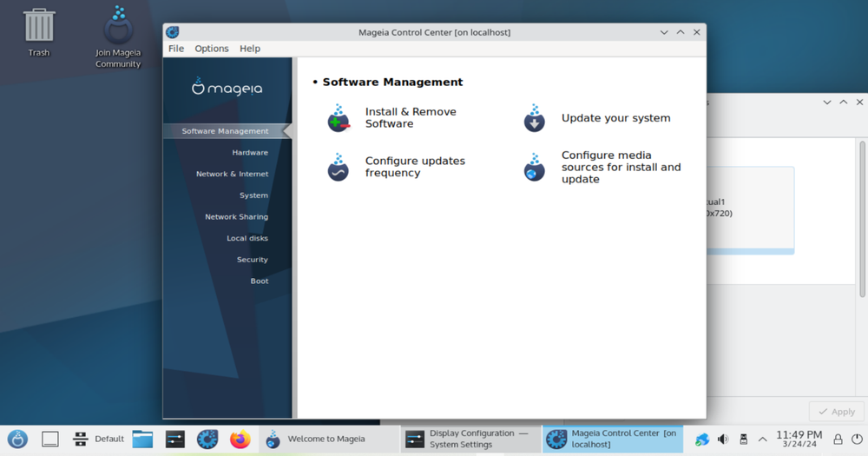The image size is (868, 456).
Task: Open the clock showing 11:49 PM
Action: 799,439
